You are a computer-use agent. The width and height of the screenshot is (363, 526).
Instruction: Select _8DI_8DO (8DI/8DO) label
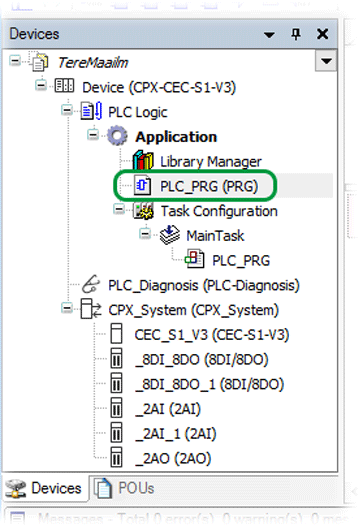[x=202, y=360]
